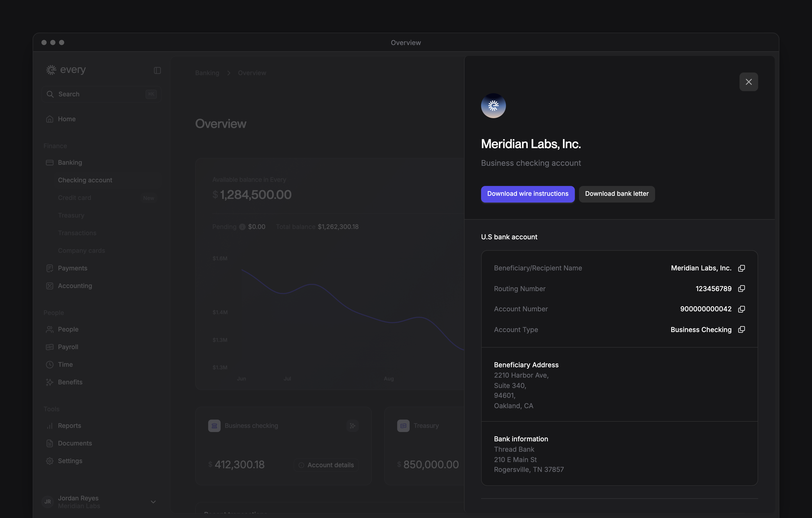Click the Banking breadcrumb link
Viewport: 812px width, 518px height.
point(207,73)
